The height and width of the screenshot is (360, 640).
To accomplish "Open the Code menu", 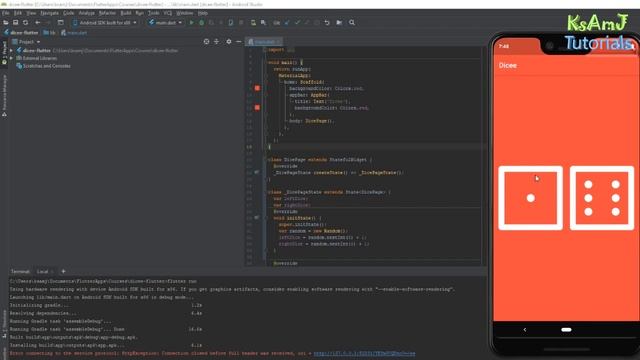I will [69, 13].
